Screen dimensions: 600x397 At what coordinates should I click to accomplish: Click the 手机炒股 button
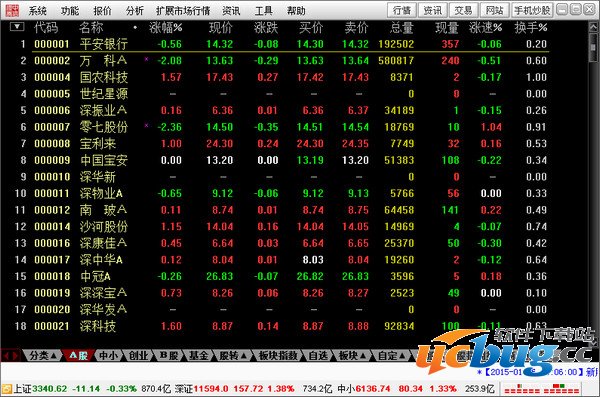[x=532, y=10]
